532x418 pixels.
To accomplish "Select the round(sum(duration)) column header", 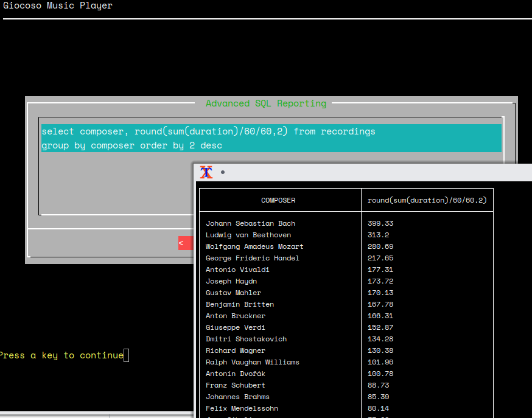I will [x=426, y=200].
